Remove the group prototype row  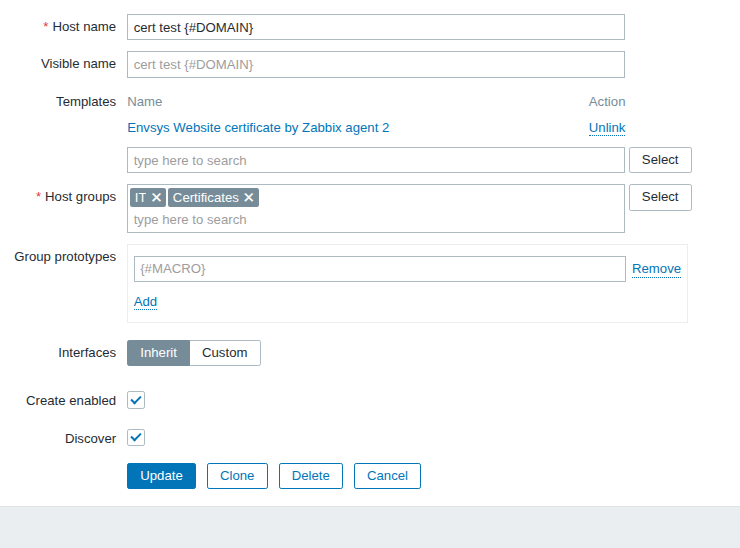656,269
